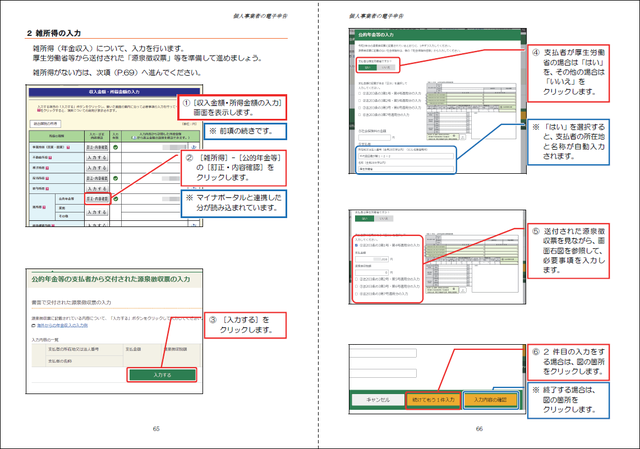Image resolution: width=640 pixels, height=449 pixels.
Task: Select 第3号・第6号適用分 option below 源泉徴収税額 field
Action: [357, 287]
